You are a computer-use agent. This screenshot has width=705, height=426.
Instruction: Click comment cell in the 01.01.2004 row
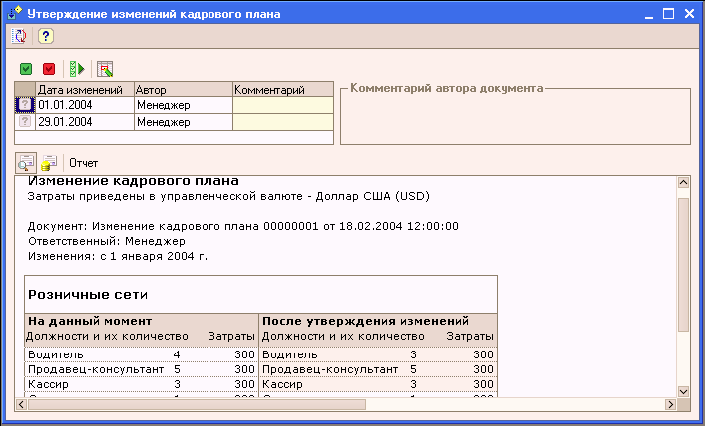(282, 105)
